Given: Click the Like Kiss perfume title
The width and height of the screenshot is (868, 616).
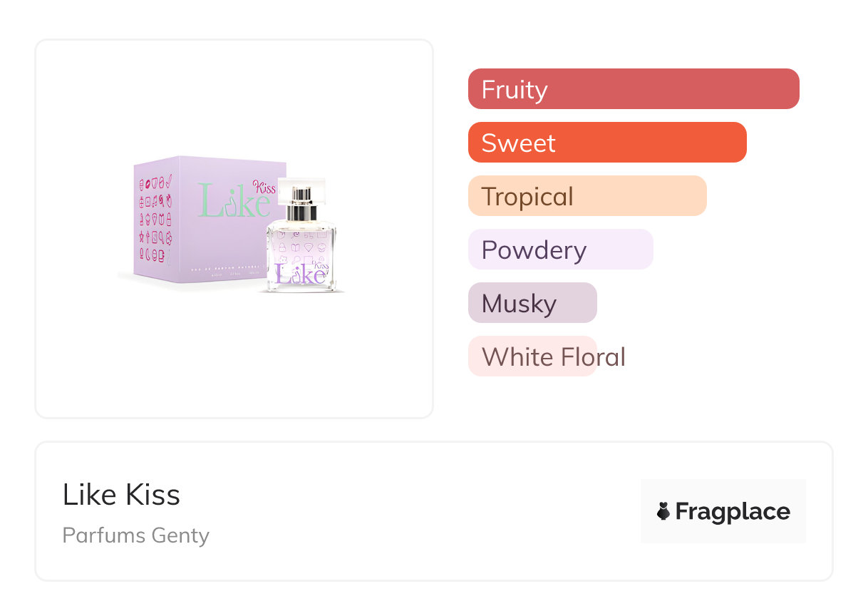Looking at the screenshot, I should 121,495.
